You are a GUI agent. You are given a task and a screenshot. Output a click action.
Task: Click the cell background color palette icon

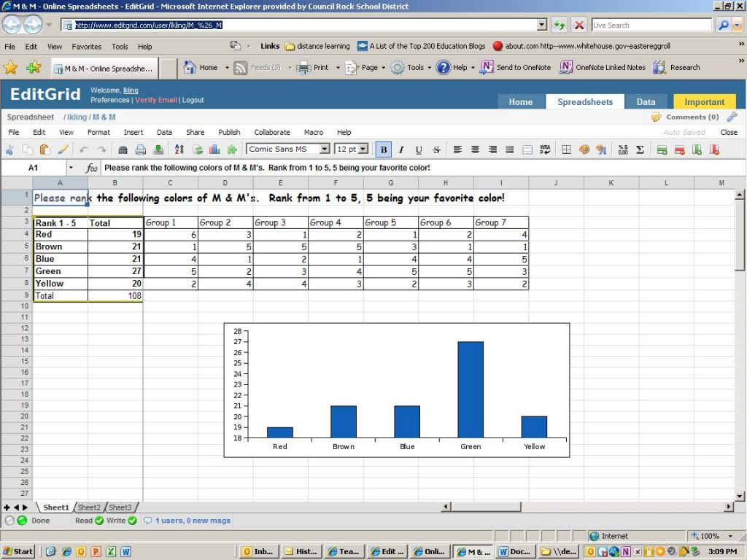click(584, 149)
